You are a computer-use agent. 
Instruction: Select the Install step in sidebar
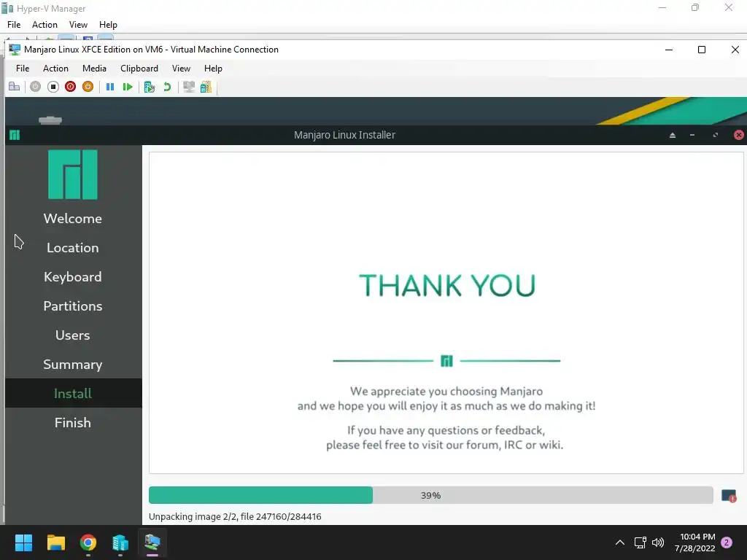point(73,393)
